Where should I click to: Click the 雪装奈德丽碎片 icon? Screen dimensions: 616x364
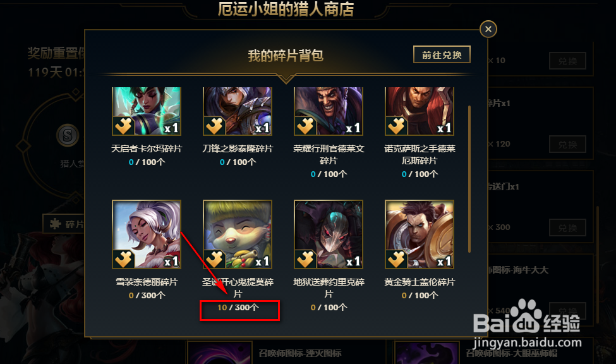(x=147, y=234)
